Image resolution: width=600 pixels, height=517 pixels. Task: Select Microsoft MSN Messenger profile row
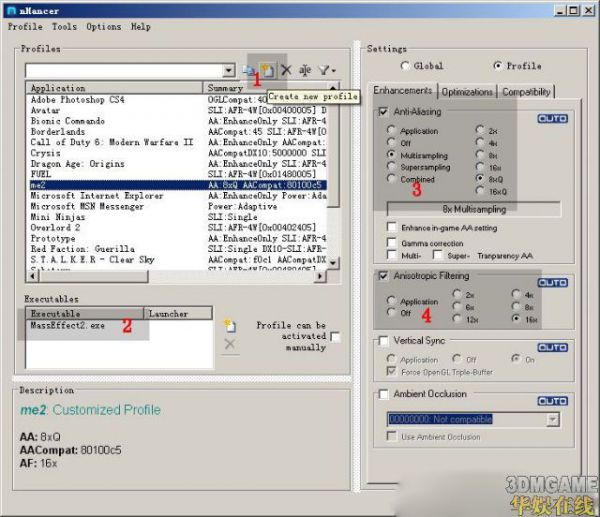tap(178, 206)
